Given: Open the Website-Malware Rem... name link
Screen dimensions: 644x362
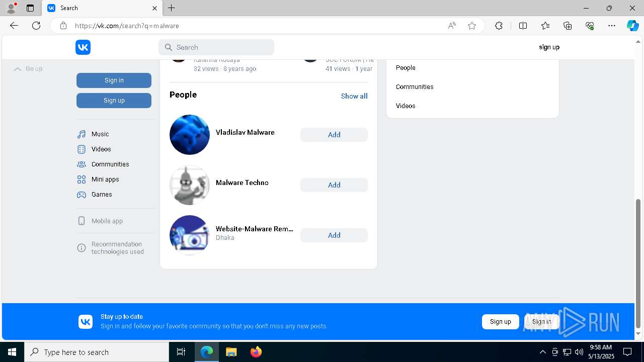Looking at the screenshot, I should click(255, 229).
